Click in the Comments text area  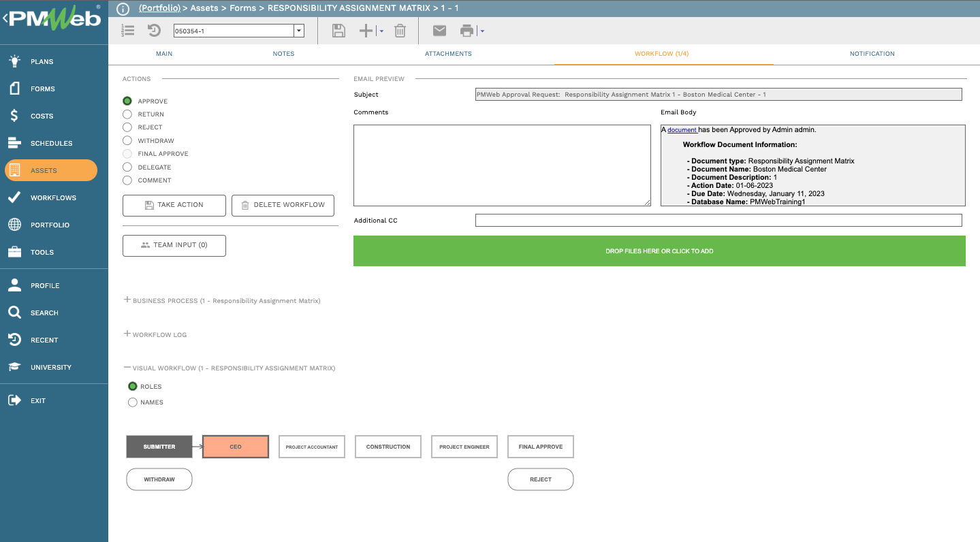(x=503, y=165)
